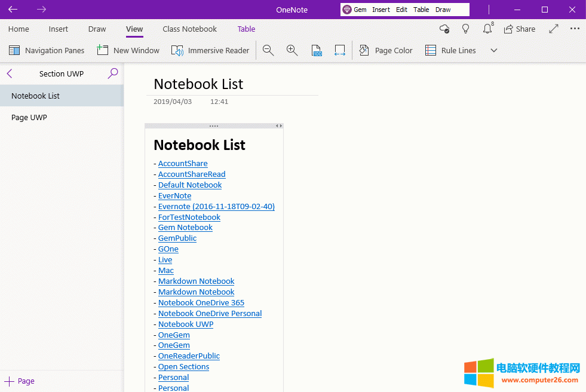
Task: Toggle Rule Lines on the page
Action: pyautogui.click(x=450, y=51)
